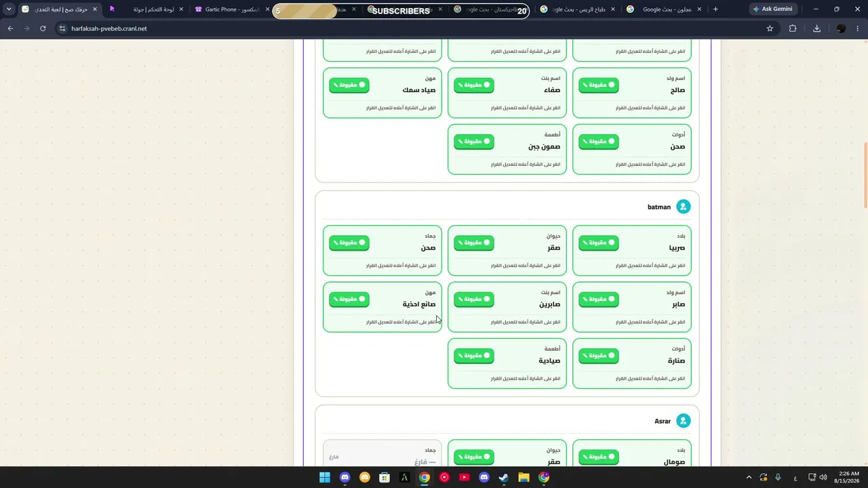Click the player name batman

click(x=659, y=207)
